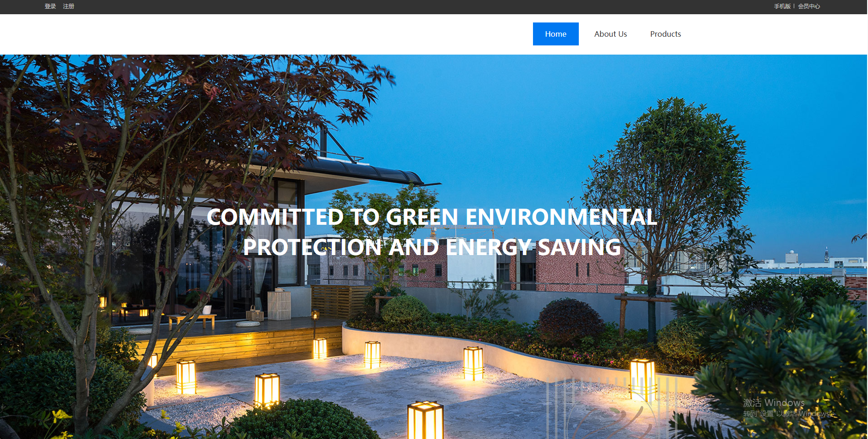Select the blue Home tab
The width and height of the screenshot is (868, 439).
click(x=555, y=34)
